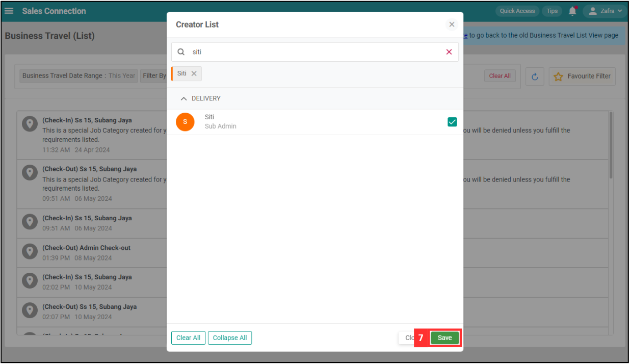Click the Sales Connection title
Image resolution: width=630 pixels, height=364 pixels.
tap(54, 11)
